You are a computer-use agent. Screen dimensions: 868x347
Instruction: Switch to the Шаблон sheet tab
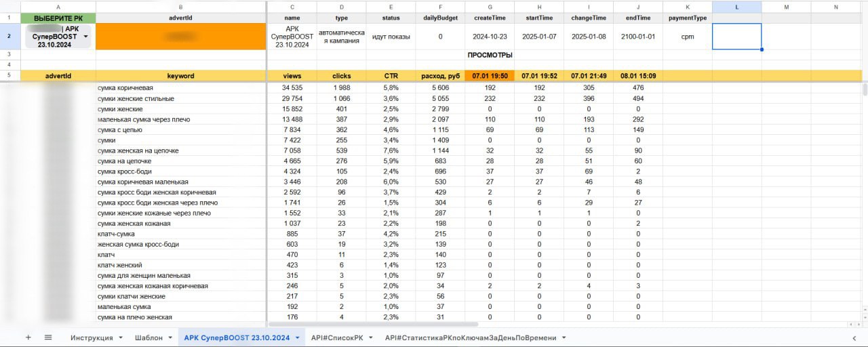149,338
